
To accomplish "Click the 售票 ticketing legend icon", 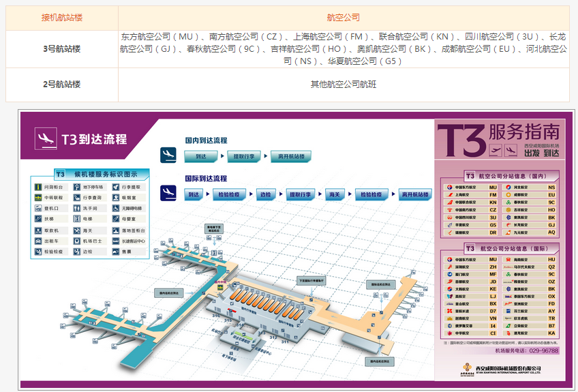I will (116, 252).
